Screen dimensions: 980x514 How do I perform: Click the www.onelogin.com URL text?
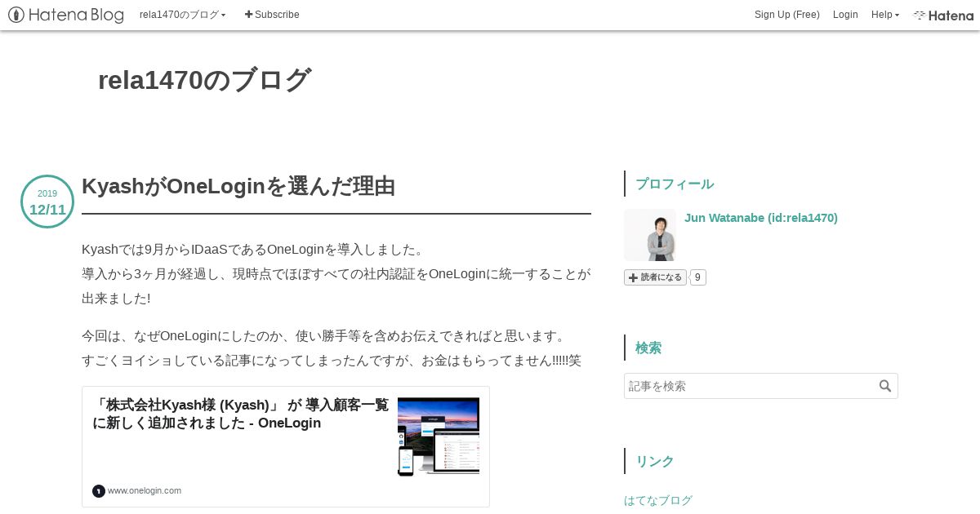coord(145,490)
